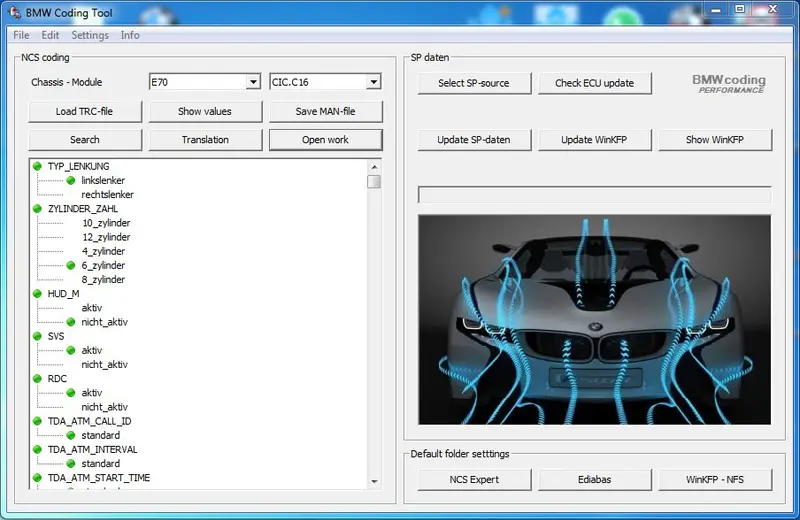800x520 pixels.
Task: Select nicht_aktiv under SVS
Action: [x=105, y=364]
